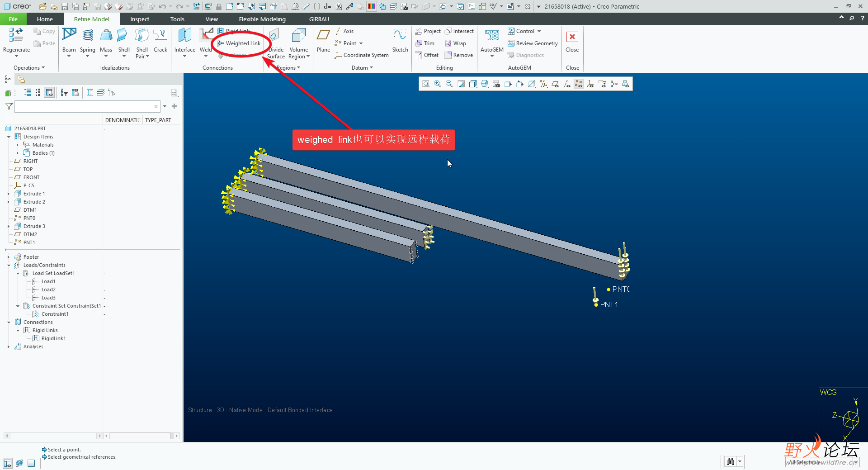
Task: Click the Repaint icon in graphics toolbar
Action: 461,84
